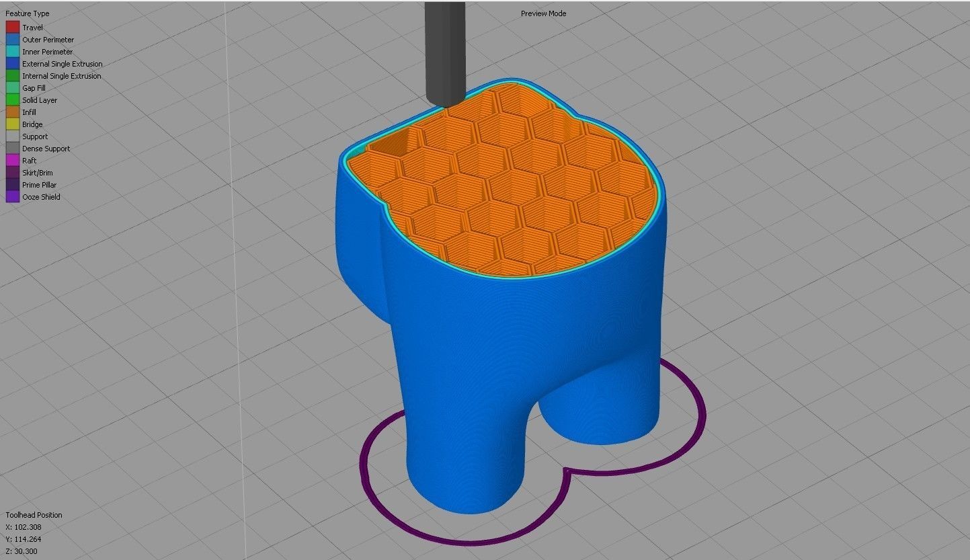Click the 'Outer Perimeter' legend text
970x560 pixels.
coord(48,40)
